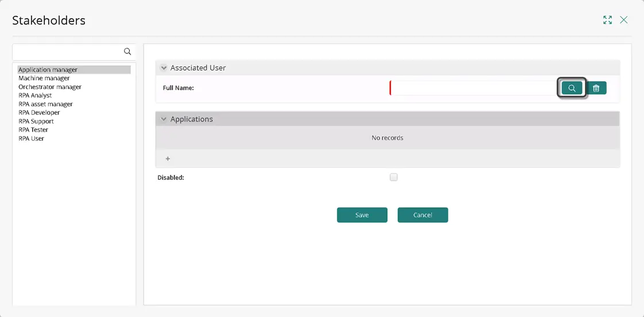The height and width of the screenshot is (317, 644).
Task: Click the magnifier icon in stakeholder search box
Action: tap(127, 51)
